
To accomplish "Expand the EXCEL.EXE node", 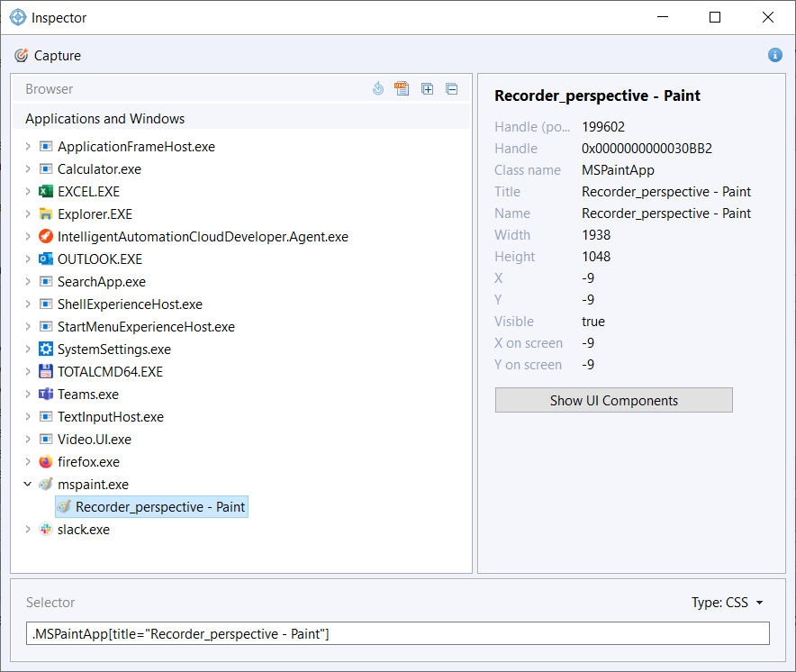I will (x=28, y=192).
